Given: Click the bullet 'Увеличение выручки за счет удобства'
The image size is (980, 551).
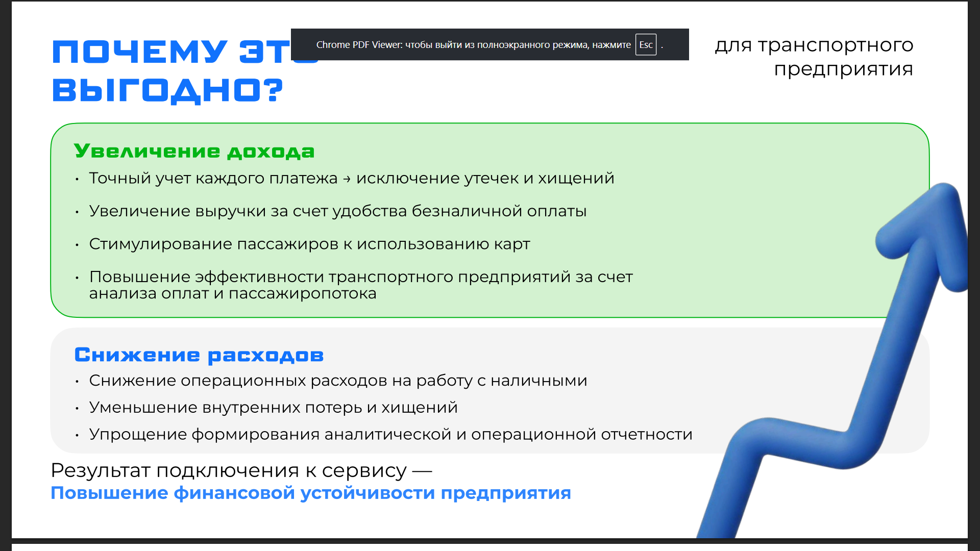Looking at the screenshot, I should pyautogui.click(x=337, y=211).
